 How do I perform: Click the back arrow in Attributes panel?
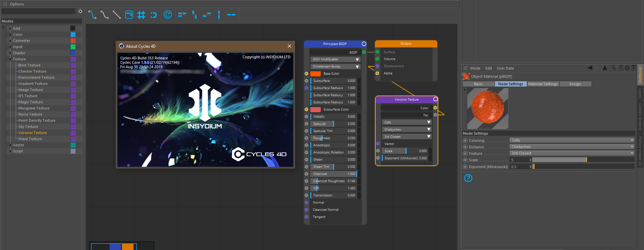coord(591,68)
